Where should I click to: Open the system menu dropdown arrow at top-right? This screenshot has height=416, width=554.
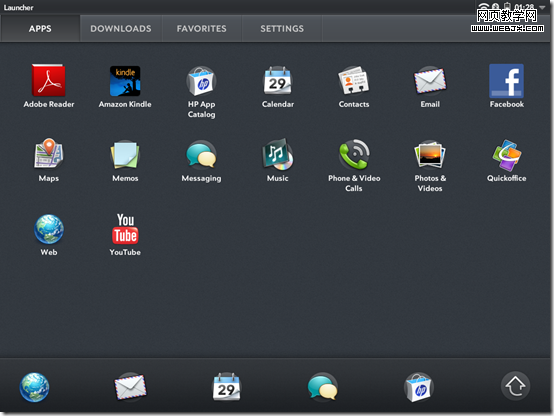coord(542,7)
